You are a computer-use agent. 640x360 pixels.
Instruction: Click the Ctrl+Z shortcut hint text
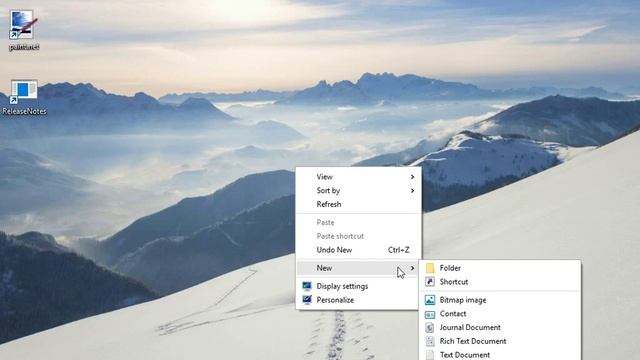(x=398, y=250)
